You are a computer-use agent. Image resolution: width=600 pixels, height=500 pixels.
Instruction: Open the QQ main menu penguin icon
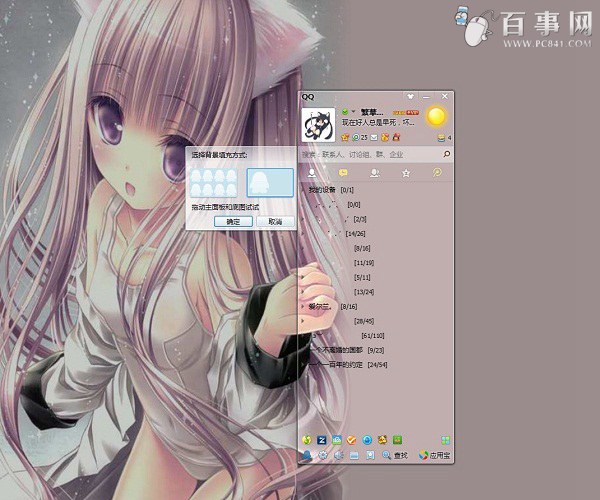(x=307, y=455)
